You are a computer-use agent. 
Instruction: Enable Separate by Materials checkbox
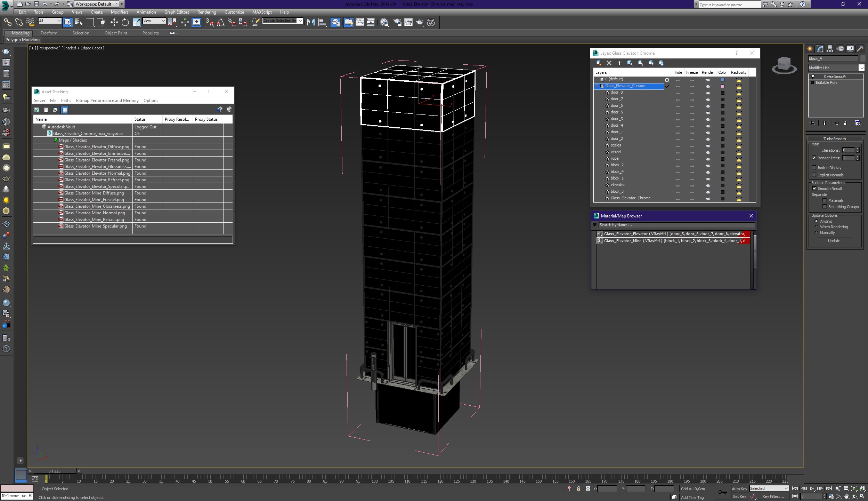pyautogui.click(x=825, y=200)
